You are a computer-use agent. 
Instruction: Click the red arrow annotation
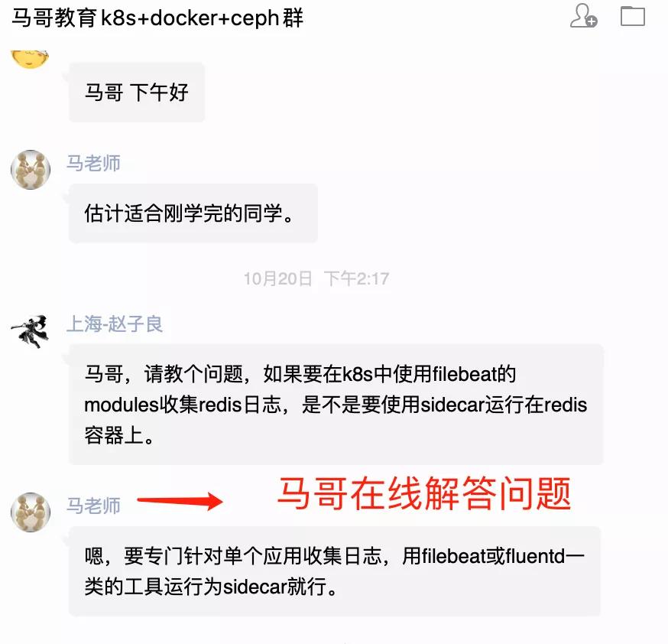(180, 501)
